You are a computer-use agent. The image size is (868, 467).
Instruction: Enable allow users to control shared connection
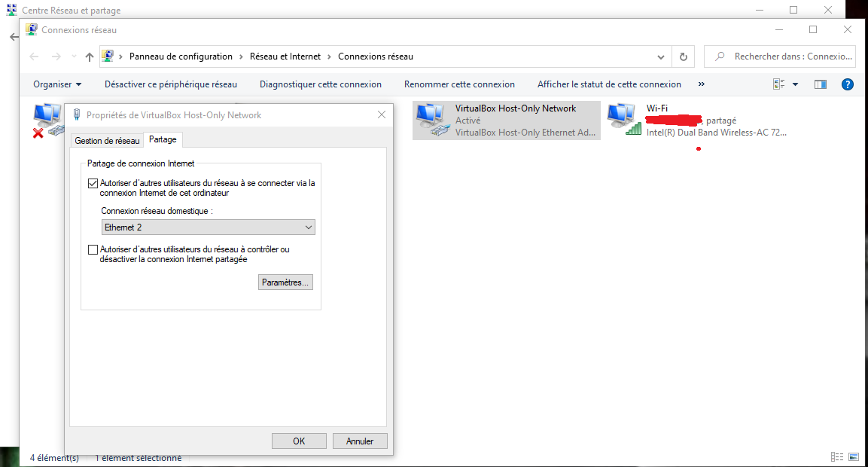[x=93, y=250]
